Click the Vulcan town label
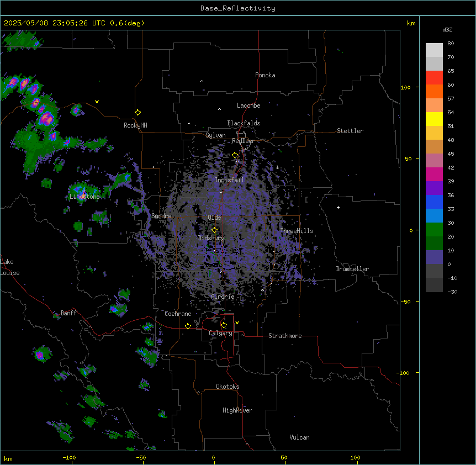This screenshot has width=476, height=465. [x=299, y=437]
